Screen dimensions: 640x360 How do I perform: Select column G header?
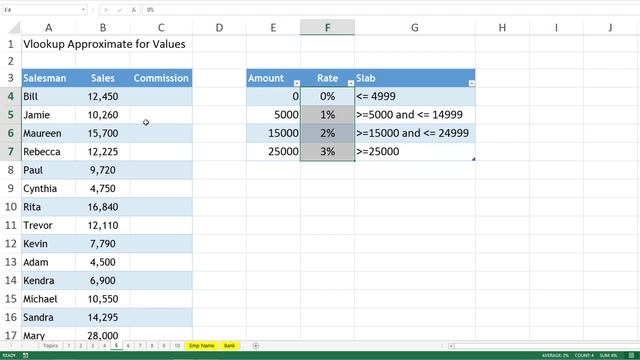pos(415,28)
